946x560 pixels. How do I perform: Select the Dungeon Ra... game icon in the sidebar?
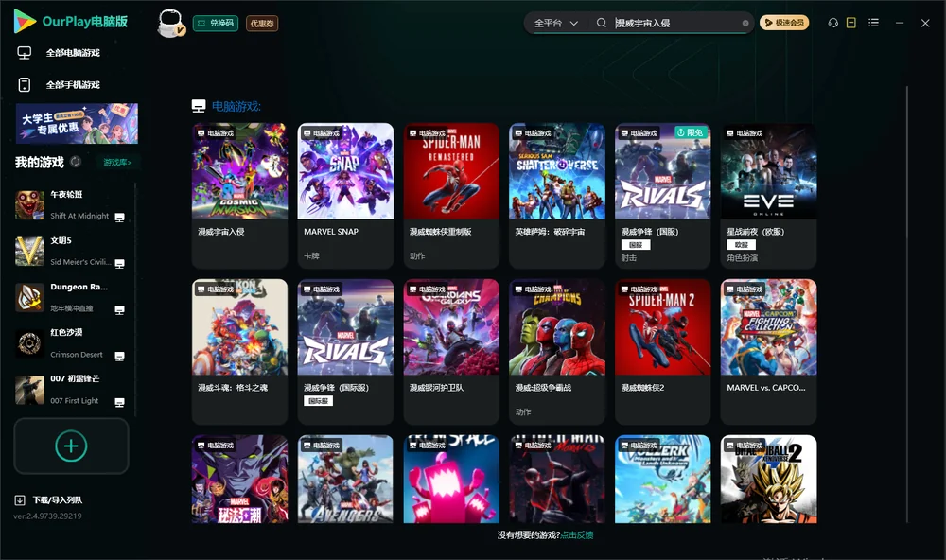pos(29,297)
